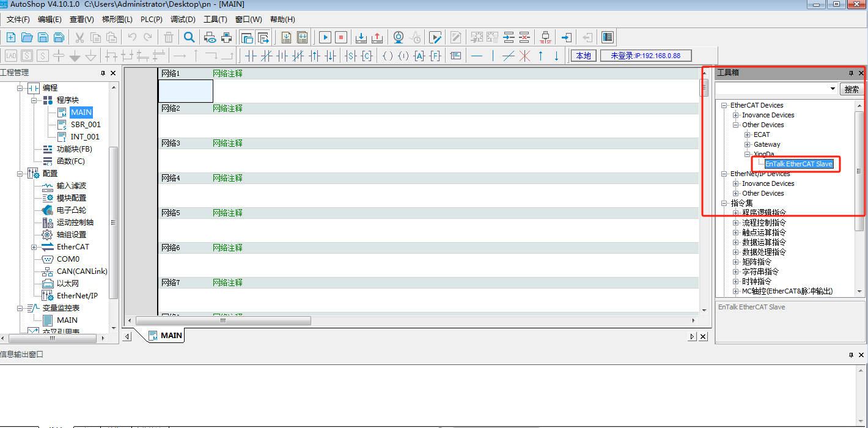Download program to PLC
The height and width of the screenshot is (428, 868).
(361, 37)
